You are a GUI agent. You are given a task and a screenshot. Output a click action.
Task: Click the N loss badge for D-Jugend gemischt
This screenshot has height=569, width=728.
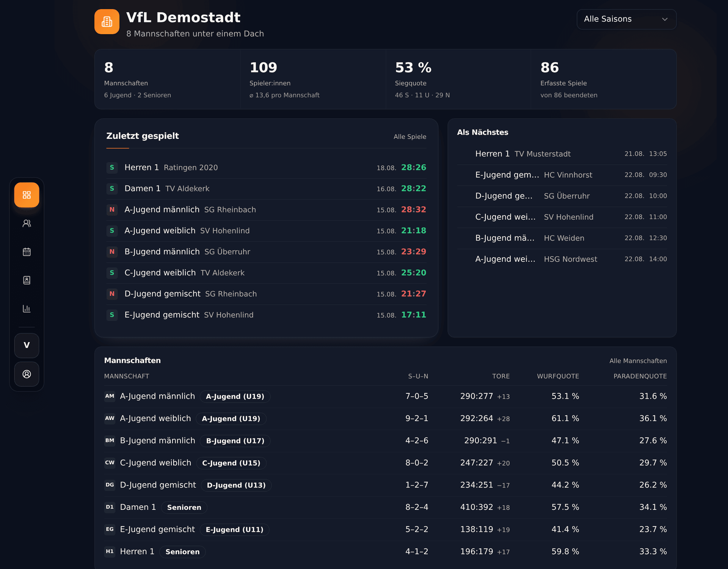tap(112, 294)
